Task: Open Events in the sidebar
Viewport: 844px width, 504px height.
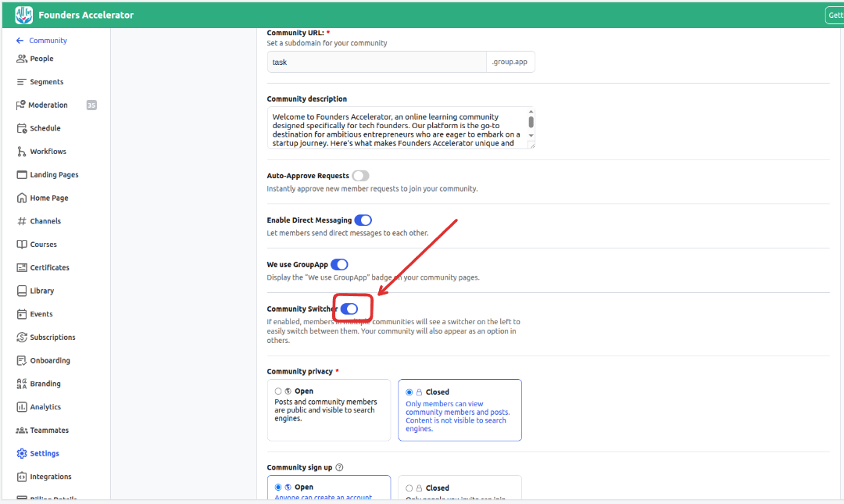Action: [x=41, y=314]
